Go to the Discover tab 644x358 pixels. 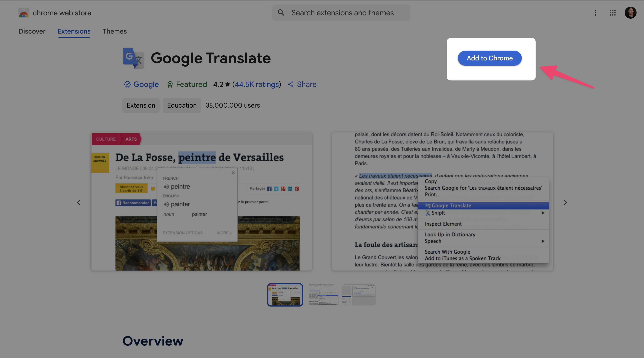coord(32,31)
